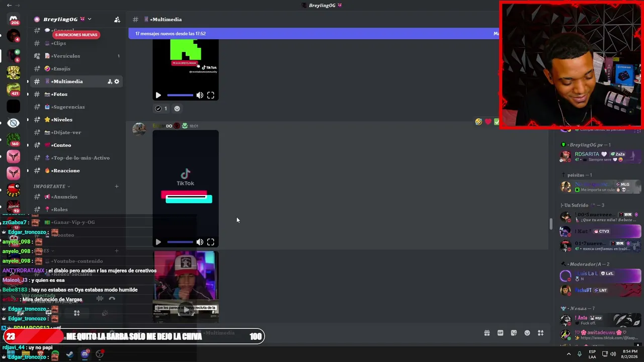Image resolution: width=644 pixels, height=362 pixels.
Task: Go back with the left arrow
Action: [9, 6]
